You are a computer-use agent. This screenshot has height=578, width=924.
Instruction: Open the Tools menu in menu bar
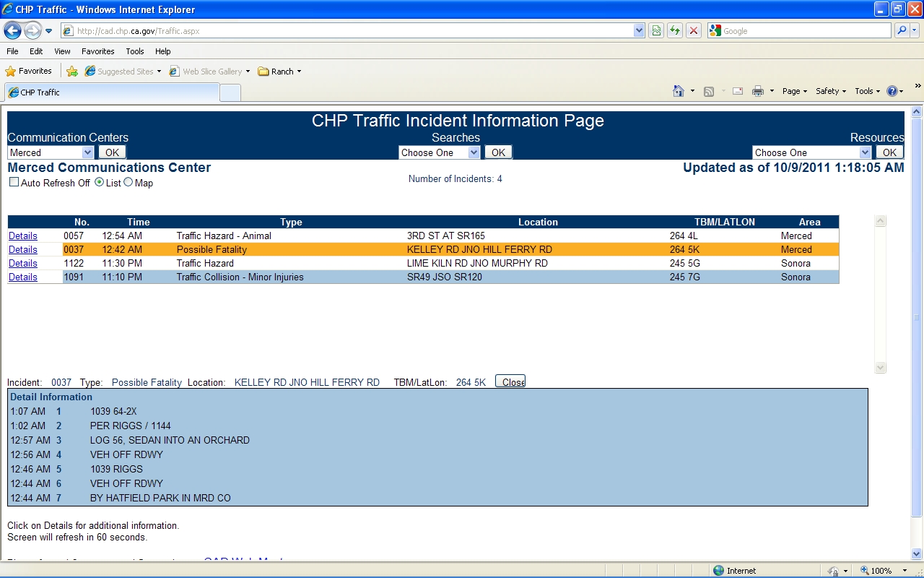pos(135,51)
